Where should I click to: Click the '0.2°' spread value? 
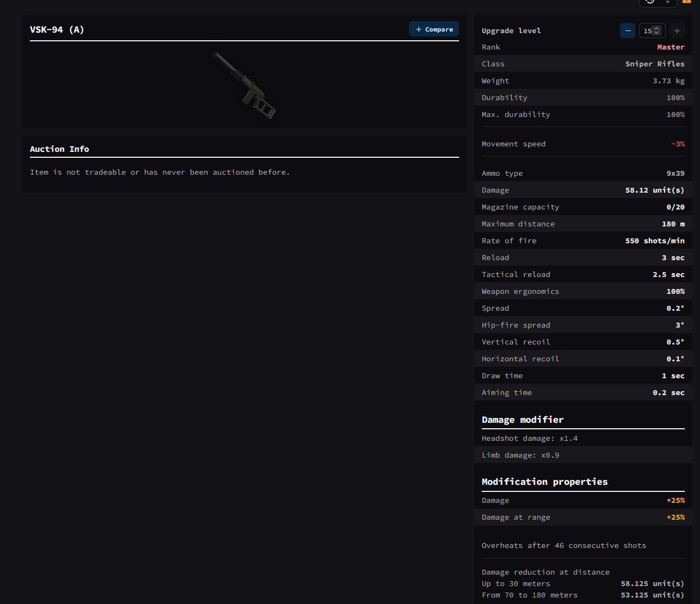[x=676, y=309]
